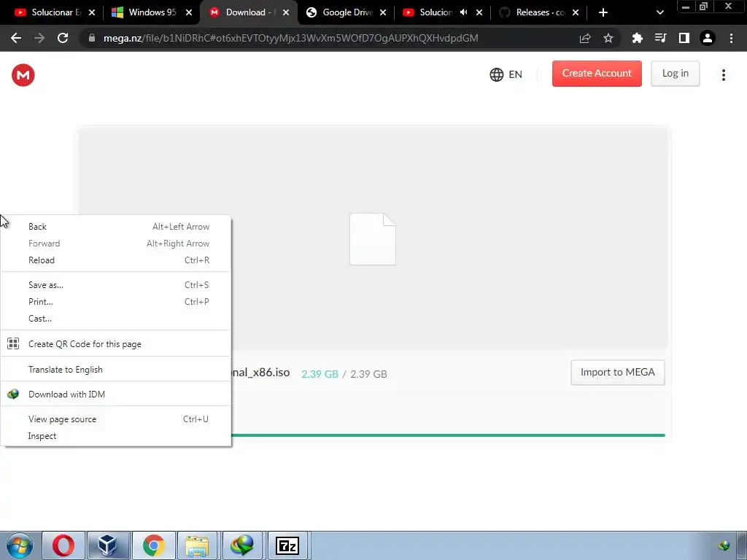Click the site padlock icon

92,38
